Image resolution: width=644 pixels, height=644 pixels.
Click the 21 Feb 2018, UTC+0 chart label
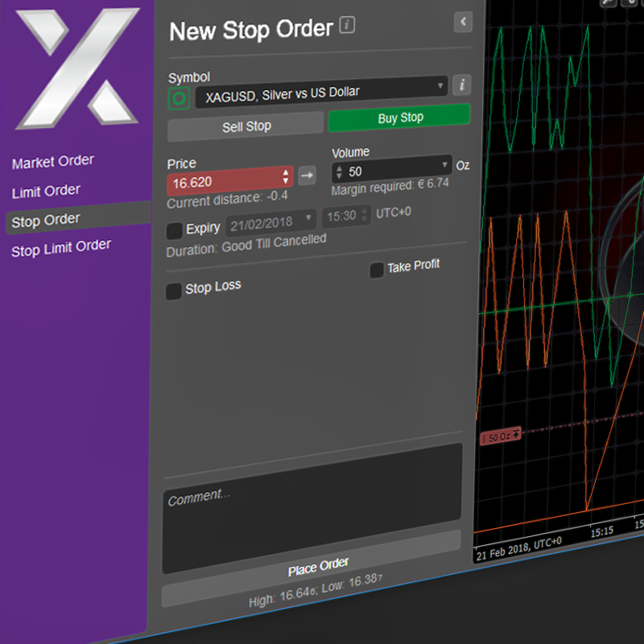[x=518, y=548]
